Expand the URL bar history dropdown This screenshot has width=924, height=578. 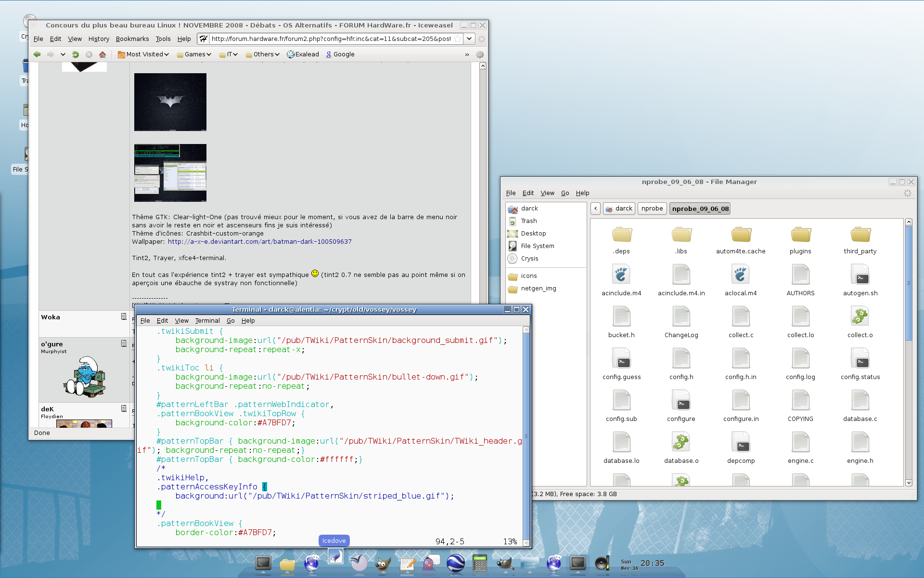[x=469, y=39]
